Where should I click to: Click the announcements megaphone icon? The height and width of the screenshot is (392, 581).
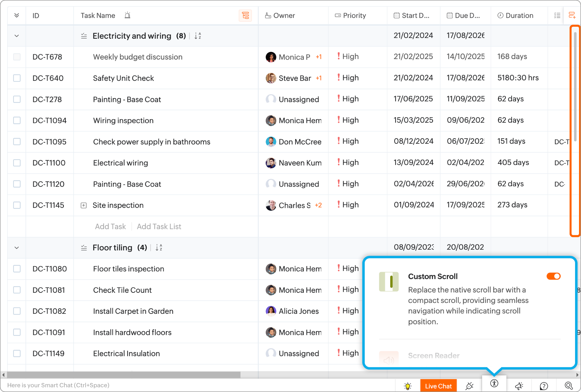[x=519, y=386]
